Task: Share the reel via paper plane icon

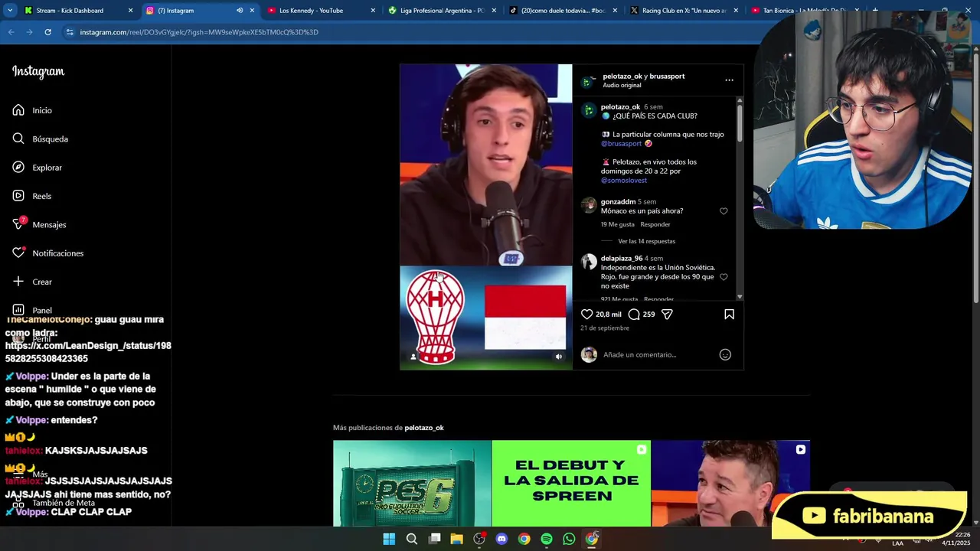Action: pos(667,315)
